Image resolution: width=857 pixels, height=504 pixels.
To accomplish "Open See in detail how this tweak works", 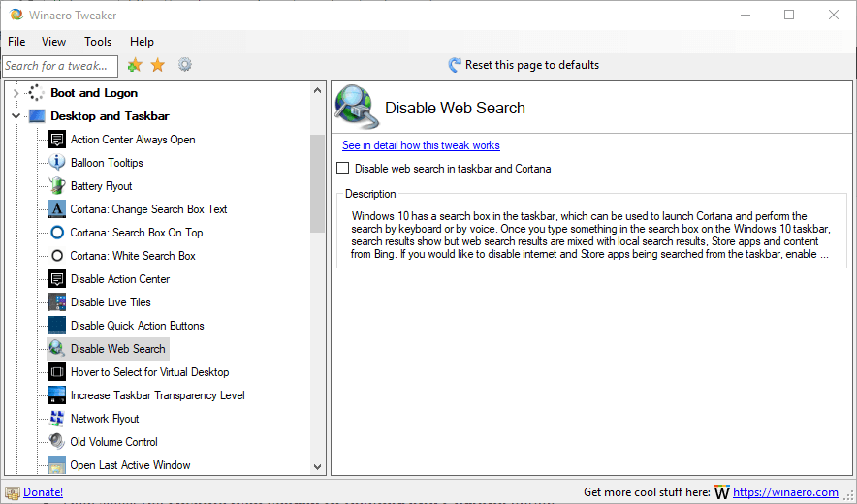I will 421,145.
